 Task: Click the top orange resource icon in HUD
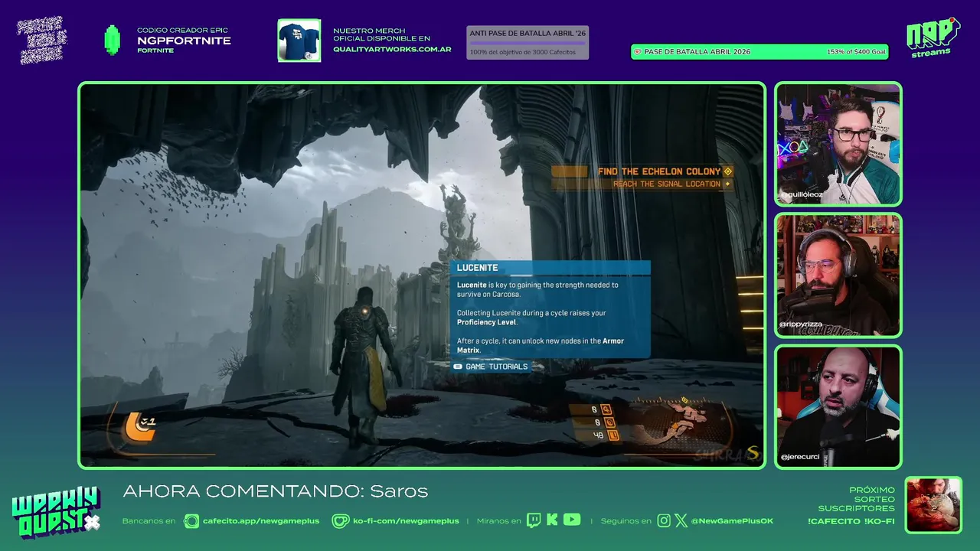606,409
